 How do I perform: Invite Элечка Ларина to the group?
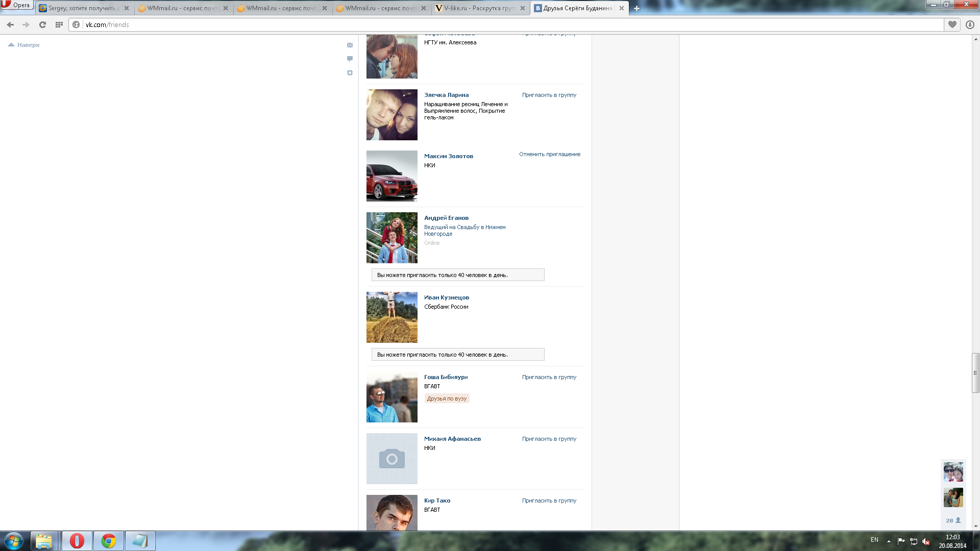(549, 95)
